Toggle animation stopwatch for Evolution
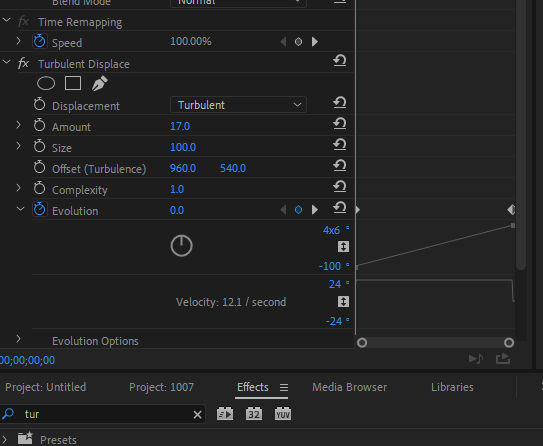Image resolution: width=543 pixels, height=446 pixels. click(39, 209)
